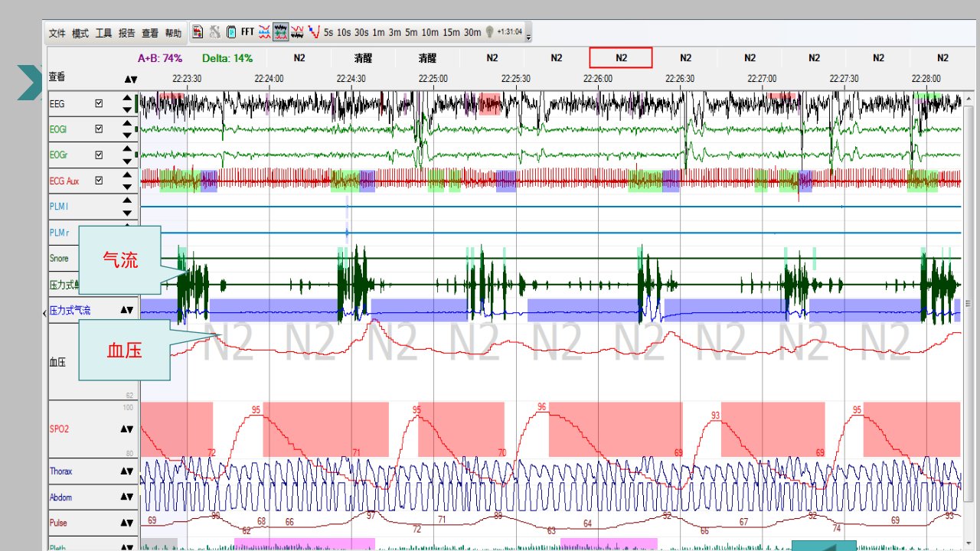Set time scale to 30s
The height and width of the screenshot is (551, 980).
click(361, 32)
